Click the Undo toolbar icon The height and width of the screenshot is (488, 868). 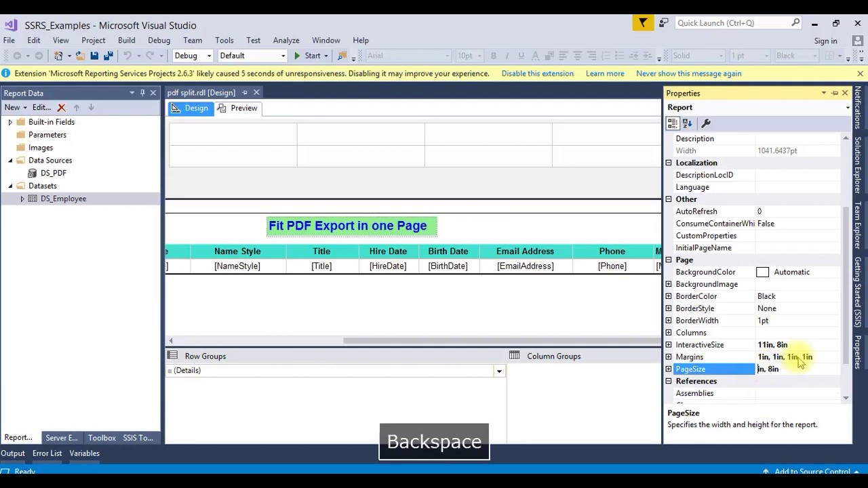point(127,56)
